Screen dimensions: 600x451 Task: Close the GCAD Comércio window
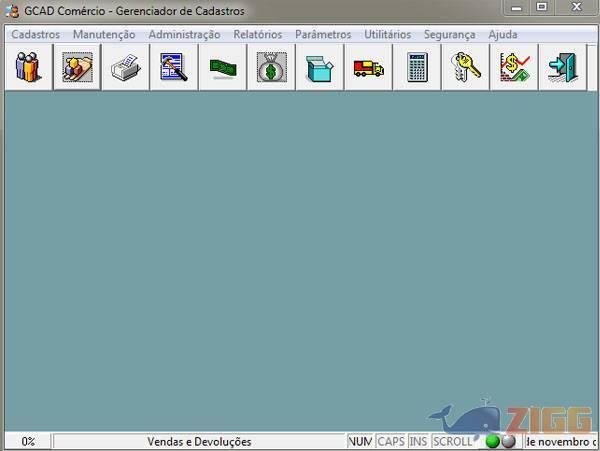[576, 8]
